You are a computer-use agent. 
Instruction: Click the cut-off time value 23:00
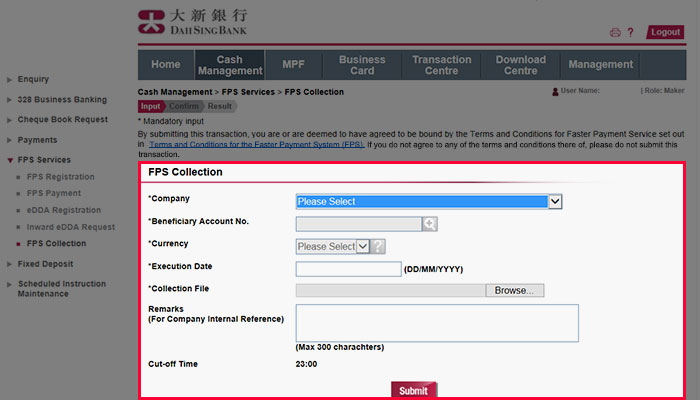pos(306,364)
